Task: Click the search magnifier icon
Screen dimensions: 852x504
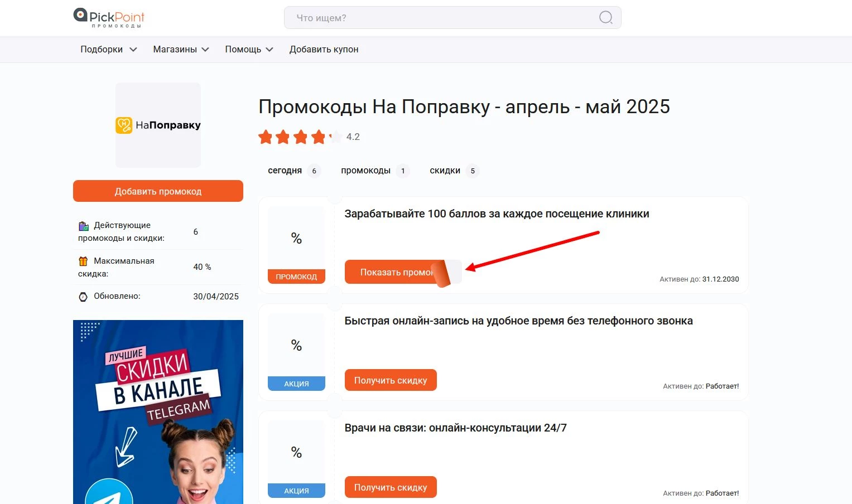Action: 605,18
